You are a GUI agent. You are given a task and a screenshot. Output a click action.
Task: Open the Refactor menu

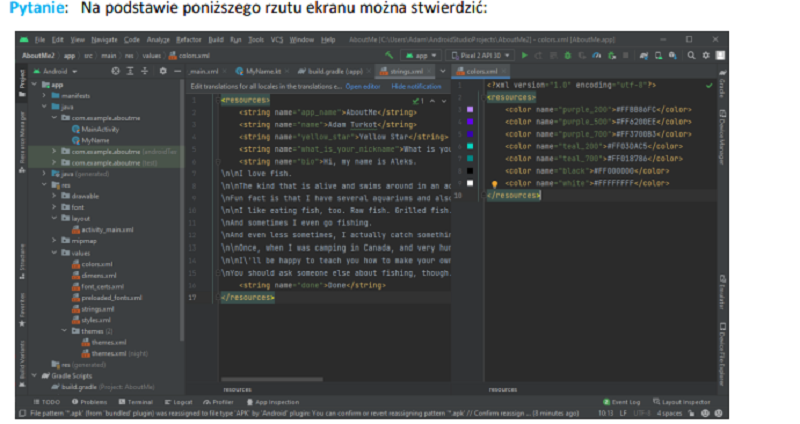(188, 39)
